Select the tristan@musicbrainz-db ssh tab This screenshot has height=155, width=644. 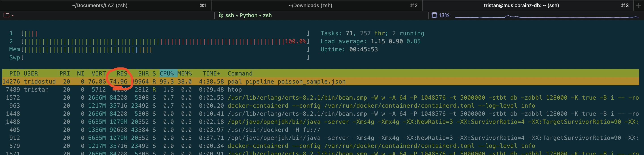(521, 6)
